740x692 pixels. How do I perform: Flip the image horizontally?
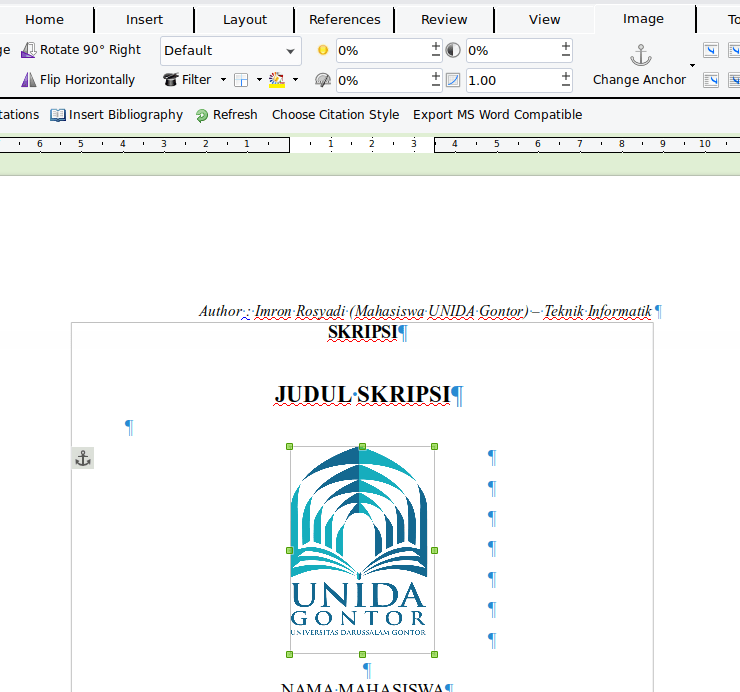[78, 80]
